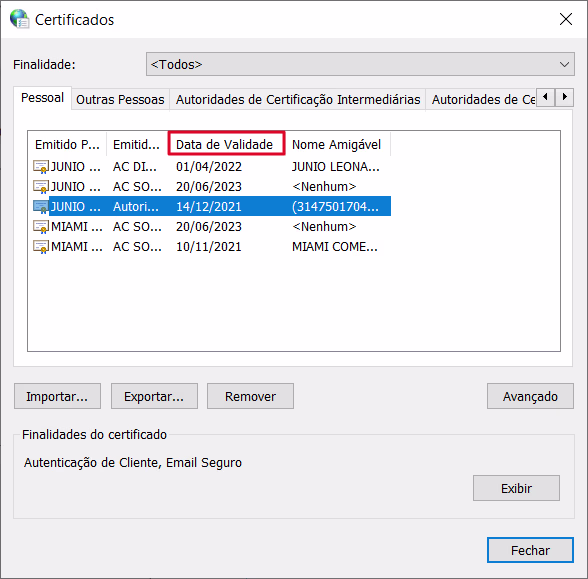Close the Certificados dialog with X
The height and width of the screenshot is (579, 588).
(566, 19)
